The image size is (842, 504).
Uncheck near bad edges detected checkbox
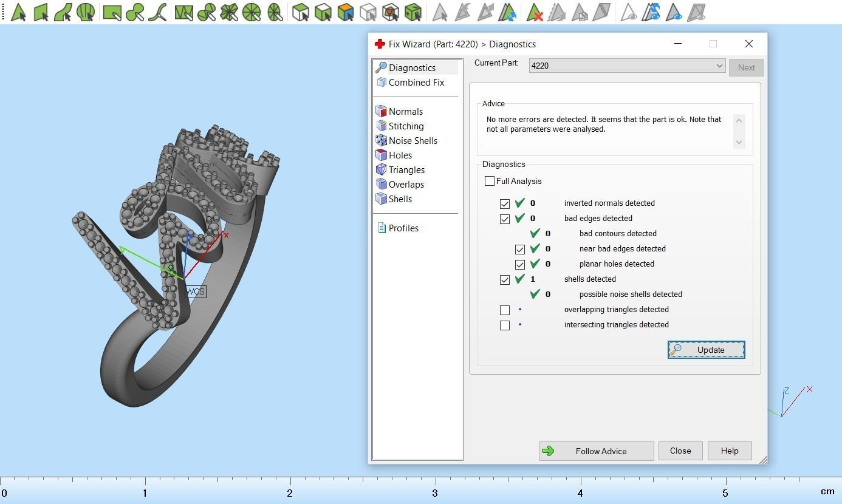point(520,249)
